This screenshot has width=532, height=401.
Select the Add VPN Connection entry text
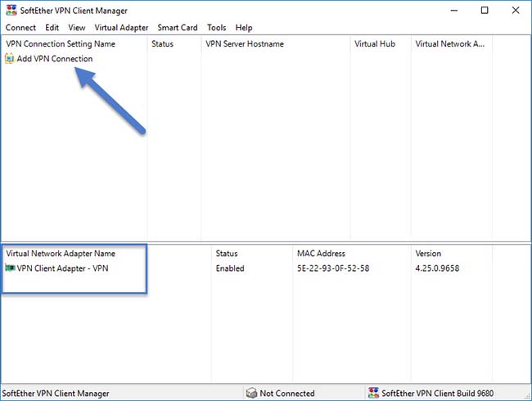coord(55,59)
